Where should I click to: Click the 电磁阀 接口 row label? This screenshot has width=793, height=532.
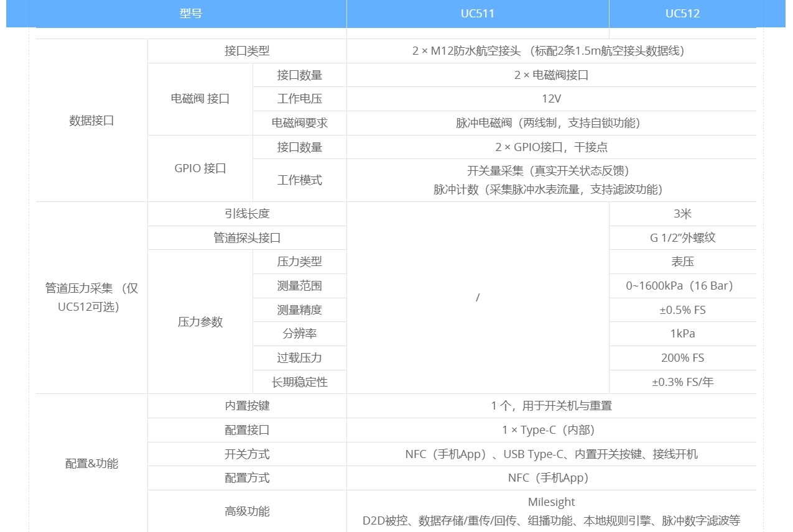(200, 99)
